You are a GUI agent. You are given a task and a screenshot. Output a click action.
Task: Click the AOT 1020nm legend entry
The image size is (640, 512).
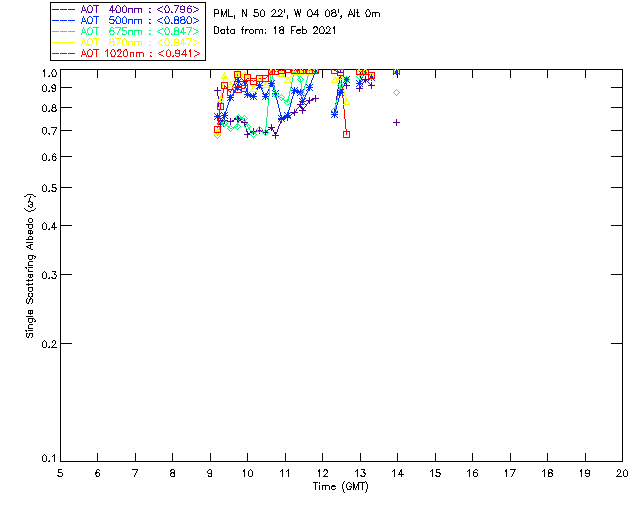click(x=126, y=53)
